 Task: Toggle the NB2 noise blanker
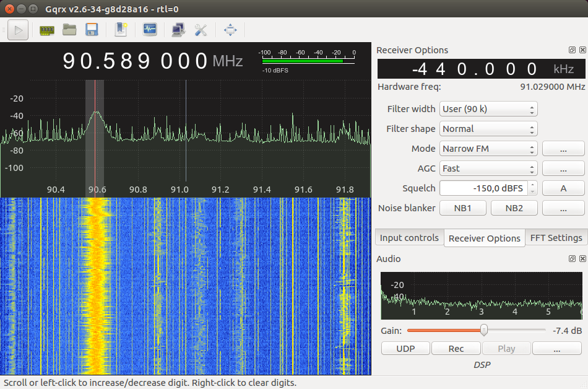514,208
